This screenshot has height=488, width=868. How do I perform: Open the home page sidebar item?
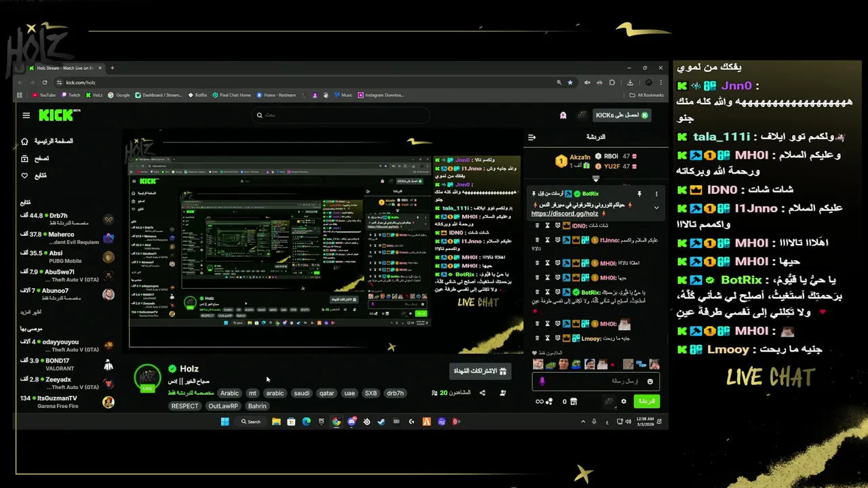pyautogui.click(x=47, y=141)
